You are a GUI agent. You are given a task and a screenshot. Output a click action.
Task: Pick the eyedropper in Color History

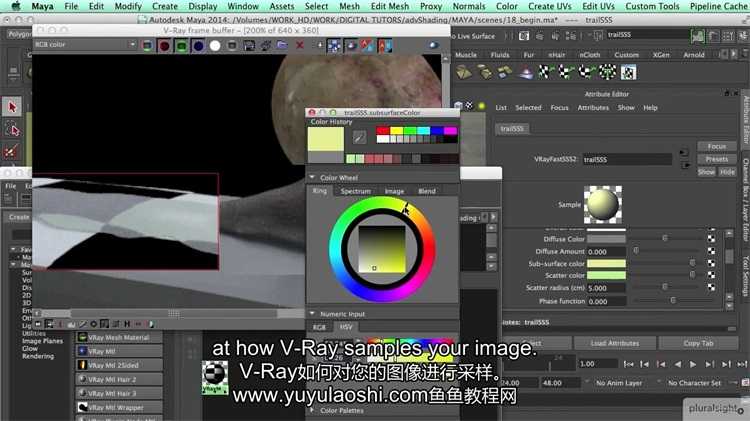coord(360,137)
